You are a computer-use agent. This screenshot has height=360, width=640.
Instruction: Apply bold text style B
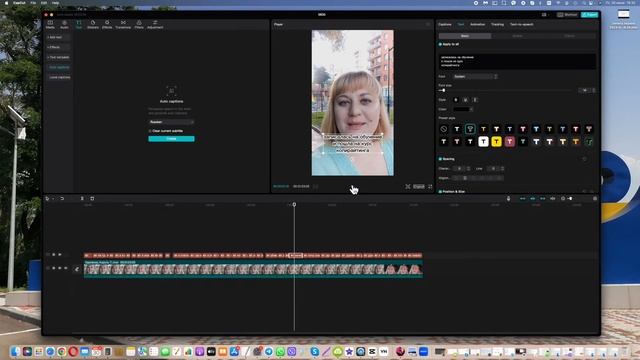(x=456, y=100)
